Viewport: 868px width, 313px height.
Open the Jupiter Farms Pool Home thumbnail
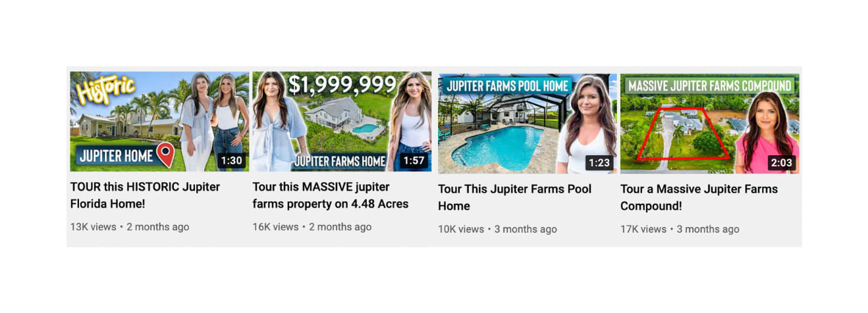528,124
